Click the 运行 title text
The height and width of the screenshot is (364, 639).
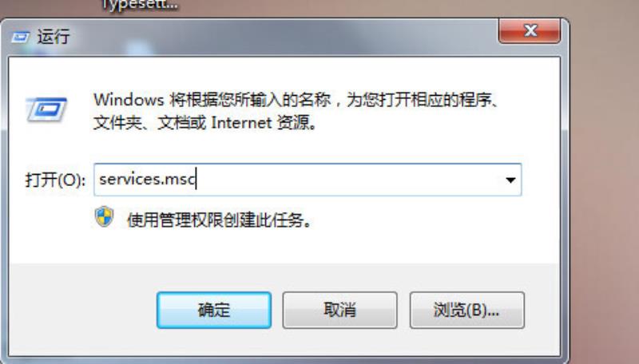pos(54,37)
